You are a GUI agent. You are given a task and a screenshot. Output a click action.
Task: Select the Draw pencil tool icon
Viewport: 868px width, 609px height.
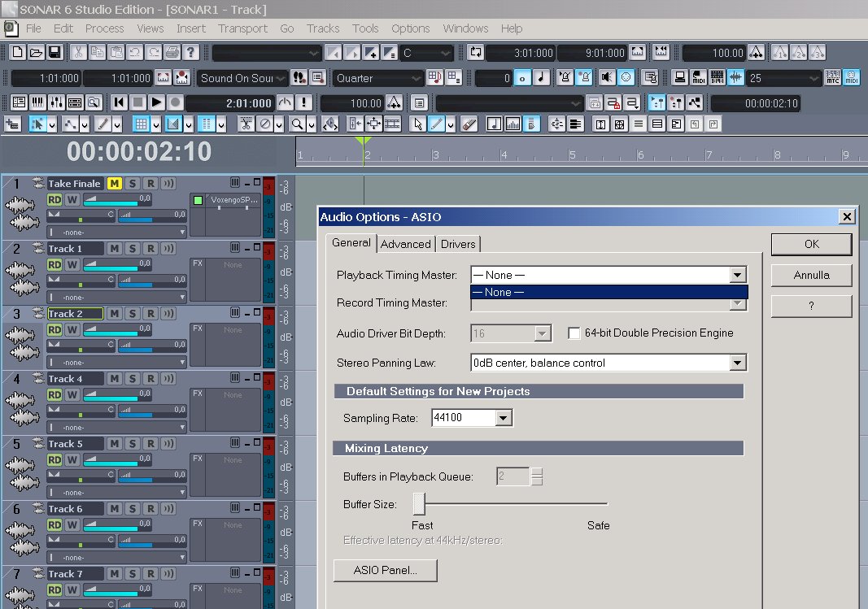(436, 124)
